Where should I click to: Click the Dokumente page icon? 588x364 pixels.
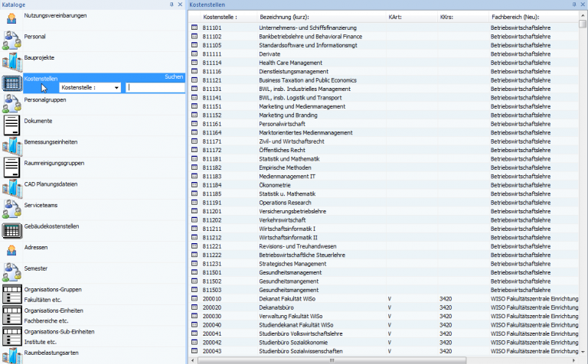[11, 125]
